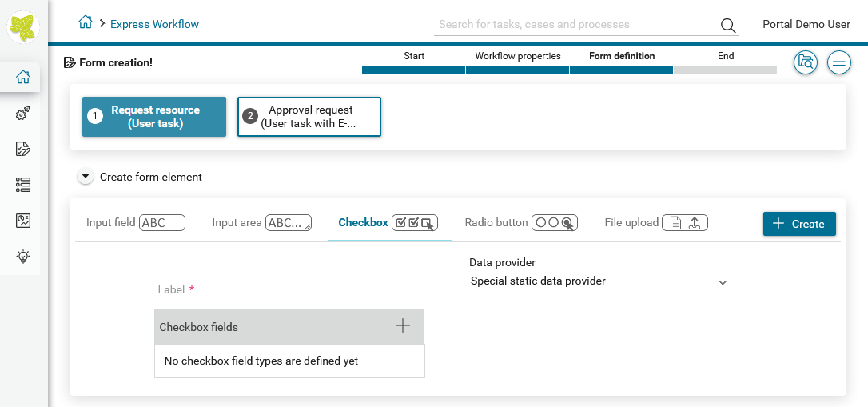The height and width of the screenshot is (407, 868).
Task: Select Approval request step 2 task
Action: (309, 117)
